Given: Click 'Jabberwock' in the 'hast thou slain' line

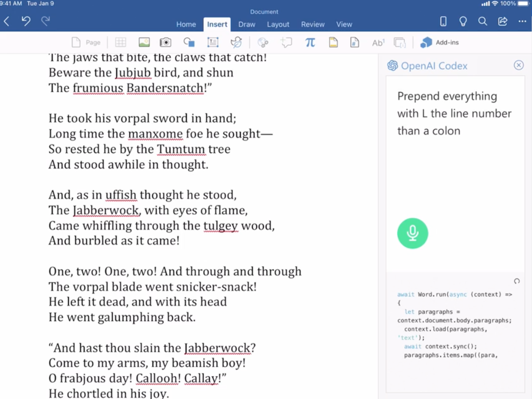Looking at the screenshot, I should (217, 348).
